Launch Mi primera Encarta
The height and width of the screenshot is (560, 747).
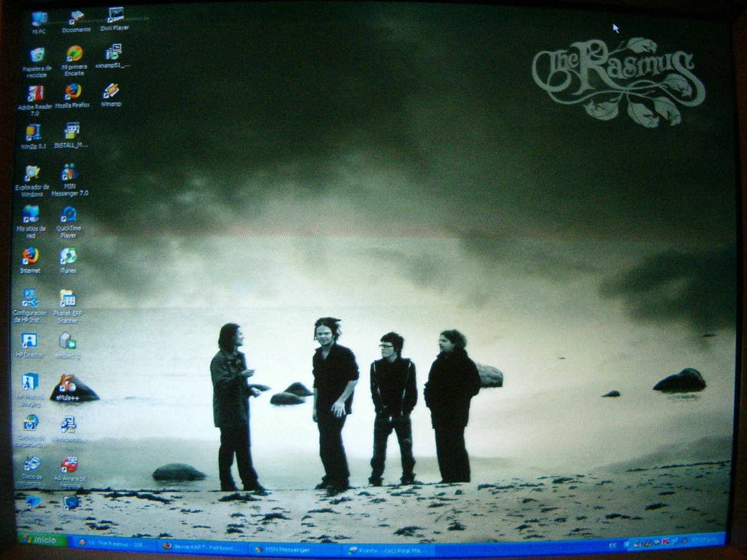74,61
